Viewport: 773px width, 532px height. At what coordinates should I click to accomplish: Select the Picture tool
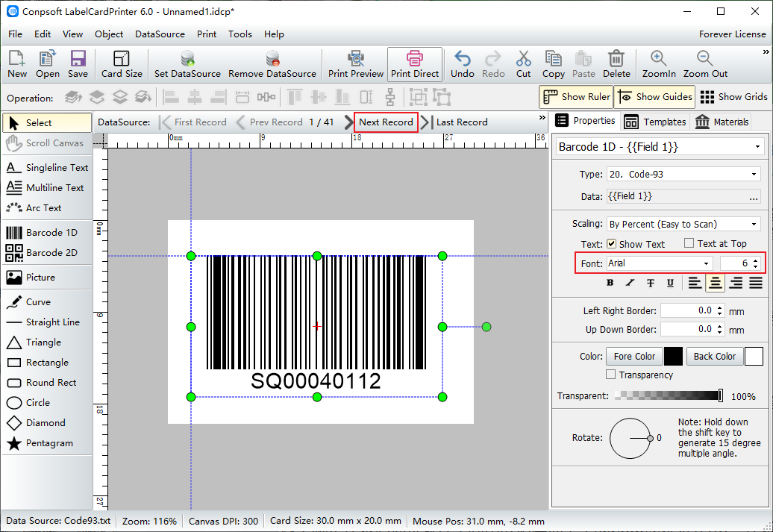[47, 277]
